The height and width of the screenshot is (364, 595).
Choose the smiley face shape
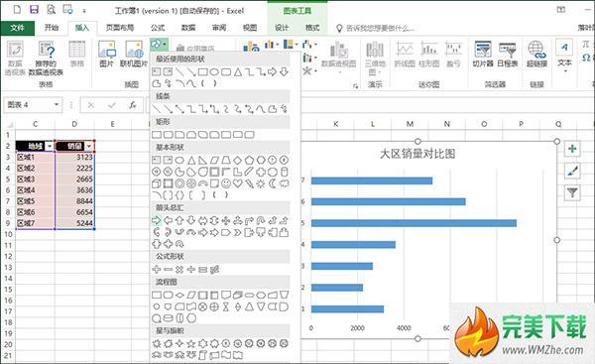[226, 183]
